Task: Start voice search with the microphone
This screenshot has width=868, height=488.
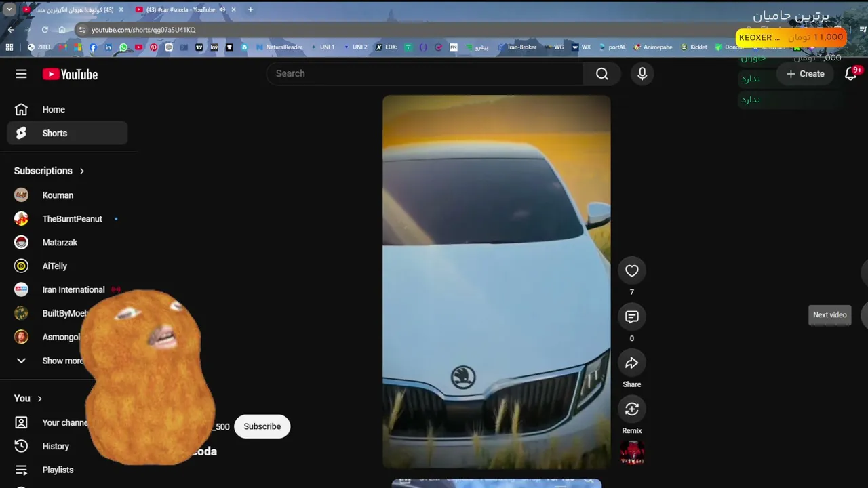Action: [x=642, y=74]
